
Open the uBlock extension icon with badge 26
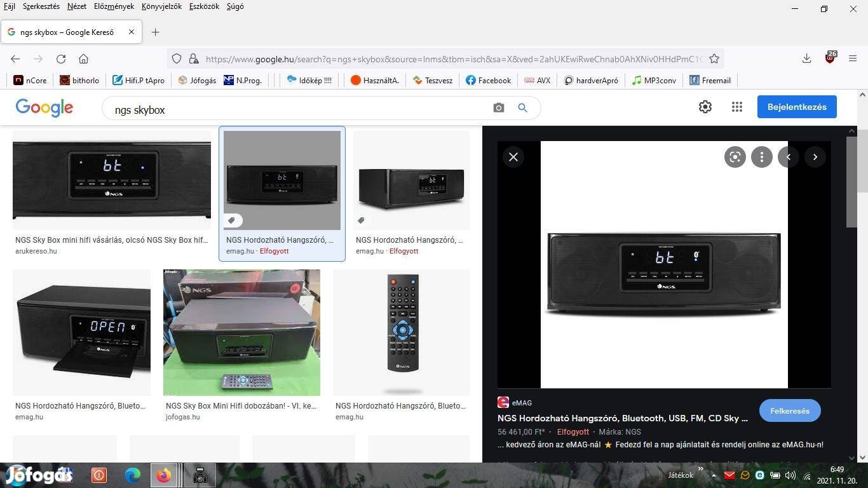tap(830, 58)
